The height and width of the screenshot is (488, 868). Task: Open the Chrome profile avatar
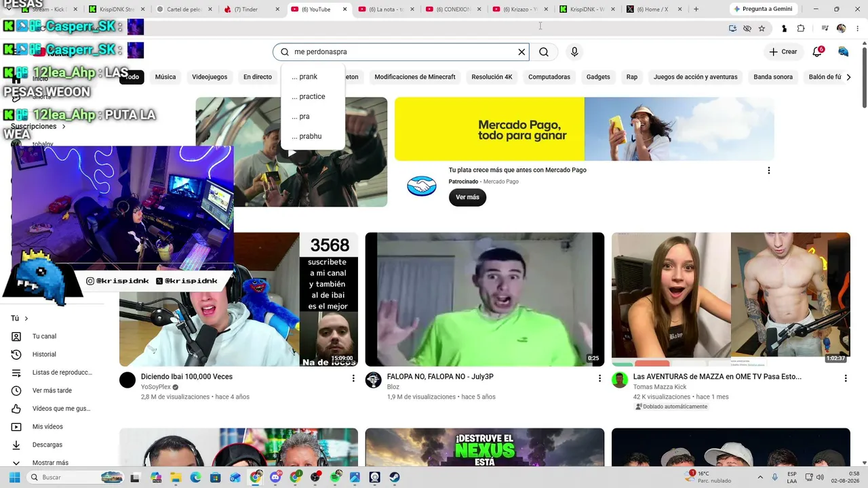pyautogui.click(x=841, y=28)
